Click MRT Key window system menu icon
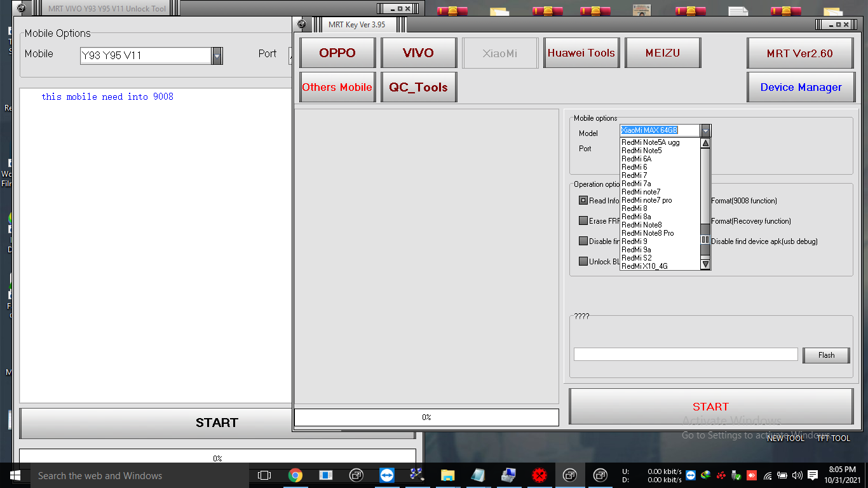The height and width of the screenshot is (488, 868). coord(301,25)
